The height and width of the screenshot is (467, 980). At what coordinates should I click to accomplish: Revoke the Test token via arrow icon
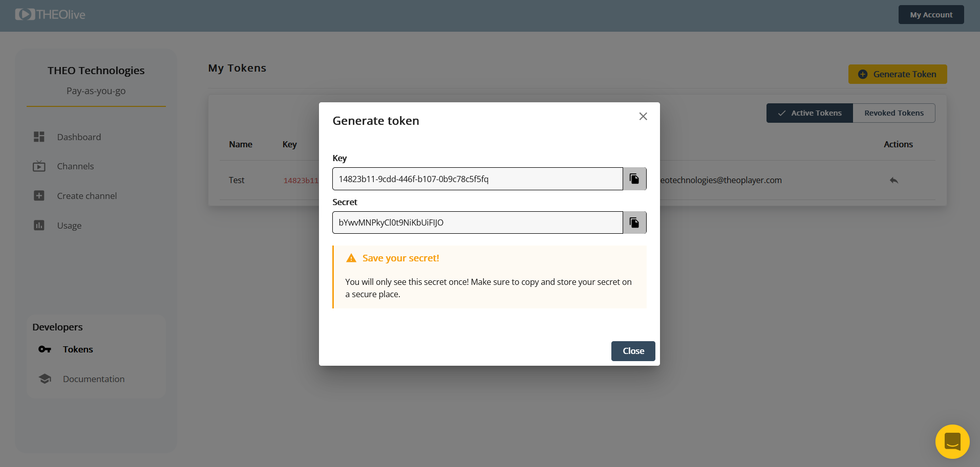point(893,181)
